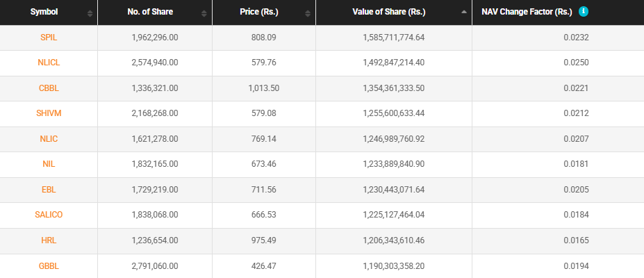Click the No. of Share header
Image resolution: width=644 pixels, height=278 pixels.
(151, 13)
